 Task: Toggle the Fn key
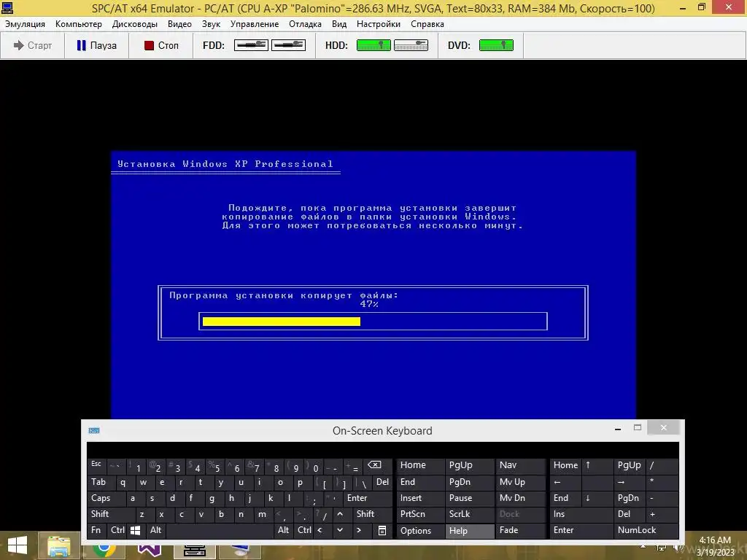tap(97, 530)
